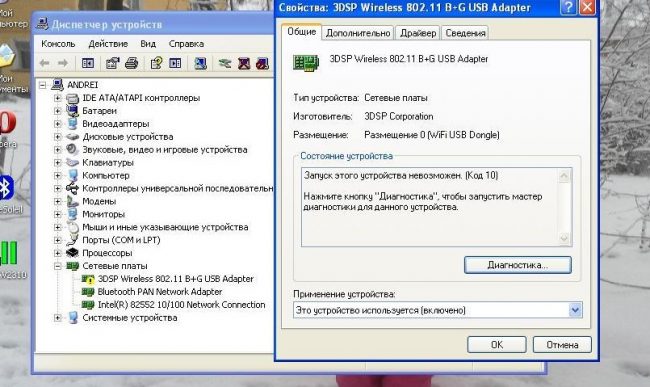The width and height of the screenshot is (650, 387).
Task: Expand the Видеоадаптеры node
Action: (58, 124)
